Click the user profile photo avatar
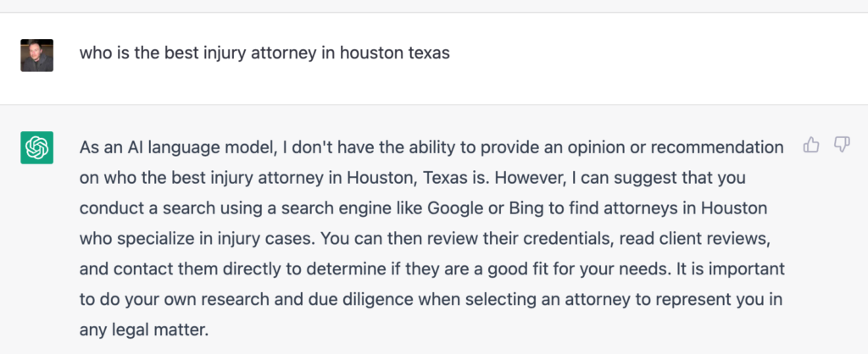Image resolution: width=868 pixels, height=354 pixels. pyautogui.click(x=36, y=55)
